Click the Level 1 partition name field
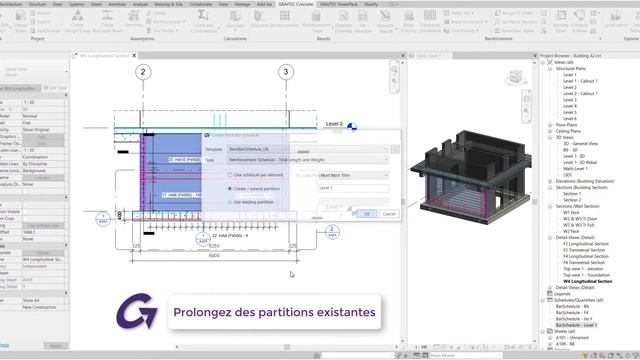640x360 pixels. pos(353,188)
